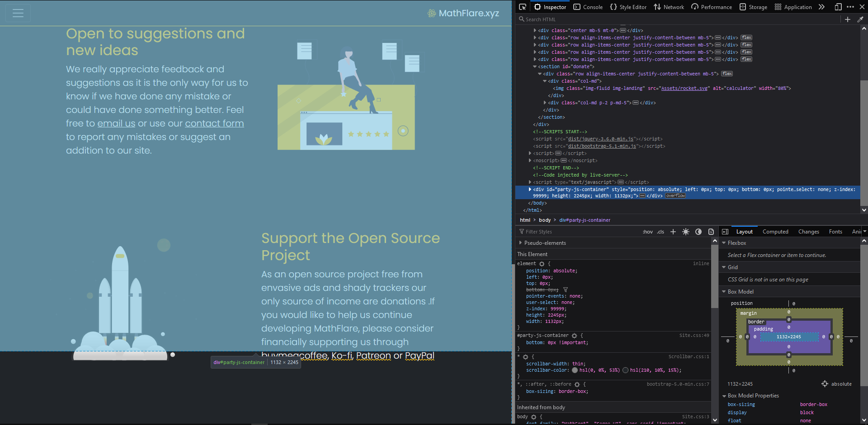The height and width of the screenshot is (425, 868).
Task: Switch to the Inspector tab
Action: coord(550,7)
